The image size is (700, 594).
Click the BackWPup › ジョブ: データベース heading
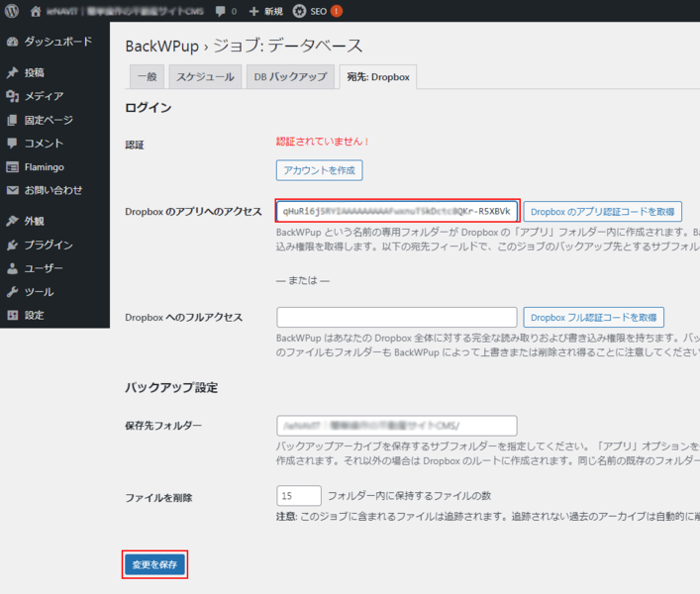click(x=244, y=46)
